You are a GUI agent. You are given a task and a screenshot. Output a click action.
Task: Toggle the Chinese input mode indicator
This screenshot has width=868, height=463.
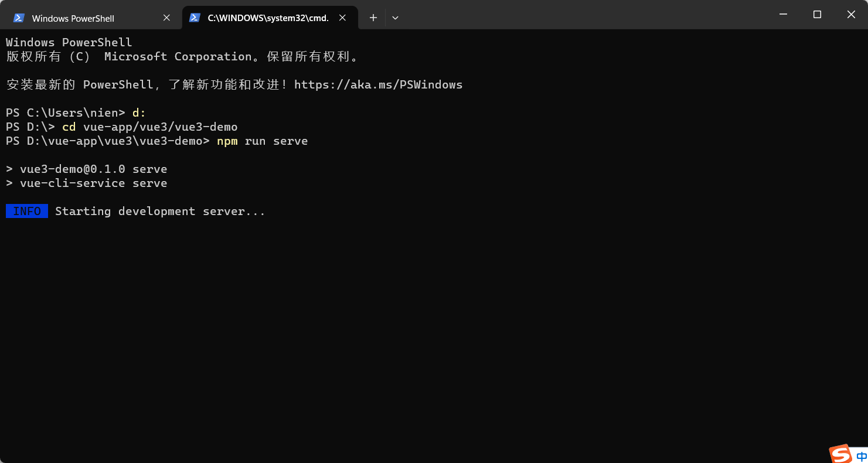pos(862,456)
